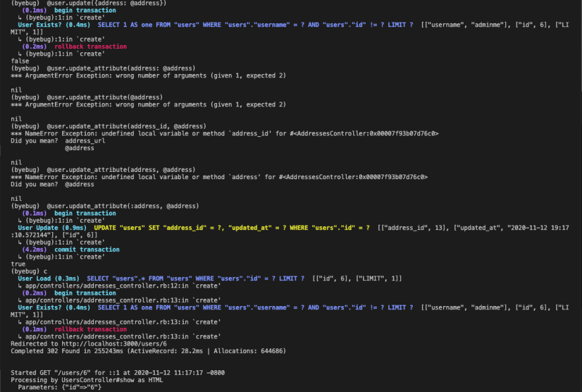This screenshot has height=392, width=582.
Task: Click '@user.update_attribute(:address, @address)' command text
Action: point(123,206)
